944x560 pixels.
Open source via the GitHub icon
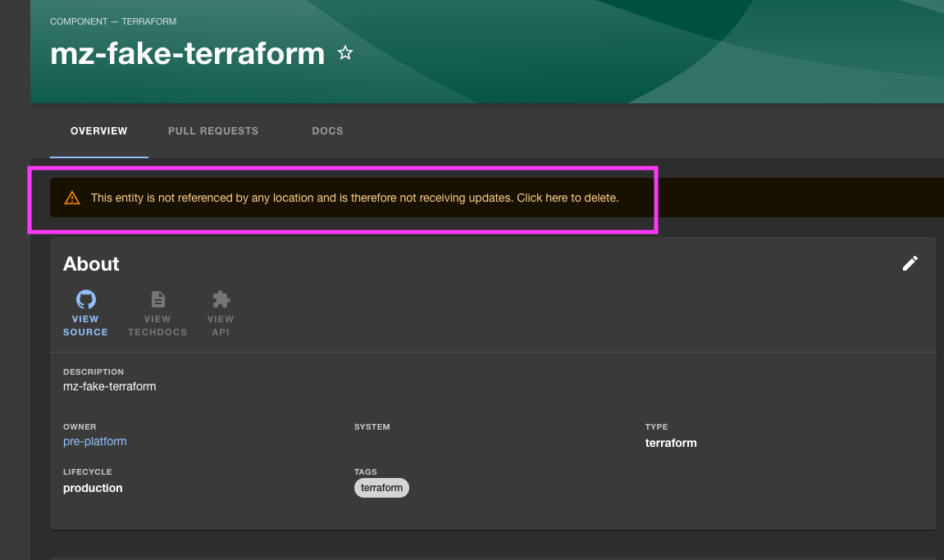pos(85,298)
